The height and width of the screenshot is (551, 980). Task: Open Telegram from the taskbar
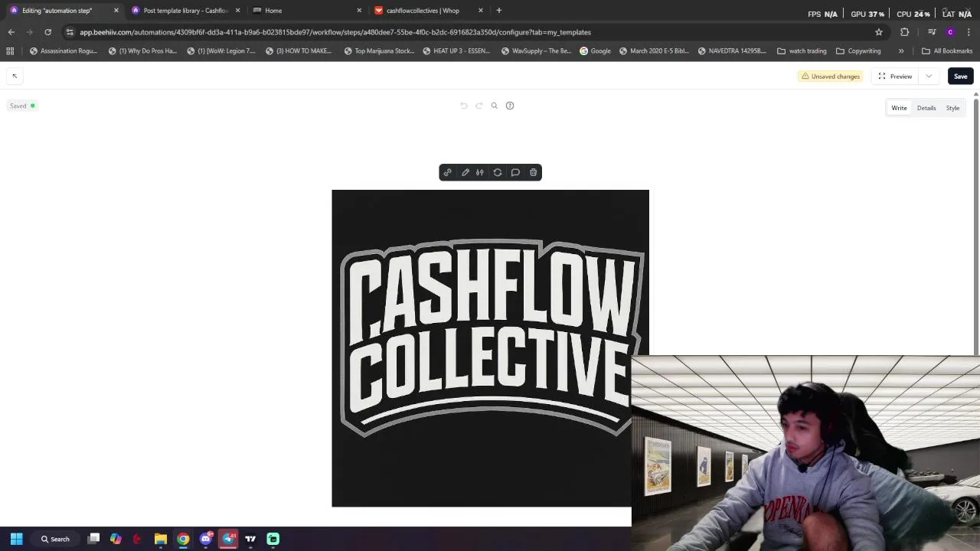[228, 539]
